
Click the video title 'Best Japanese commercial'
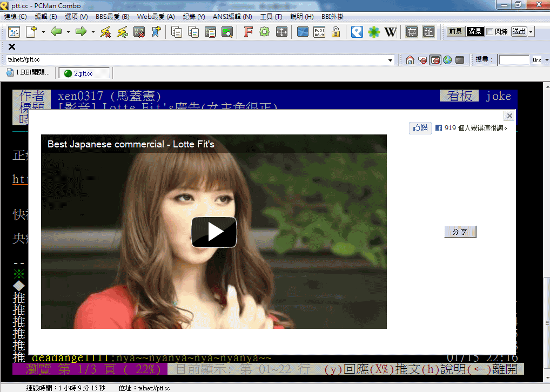click(131, 144)
